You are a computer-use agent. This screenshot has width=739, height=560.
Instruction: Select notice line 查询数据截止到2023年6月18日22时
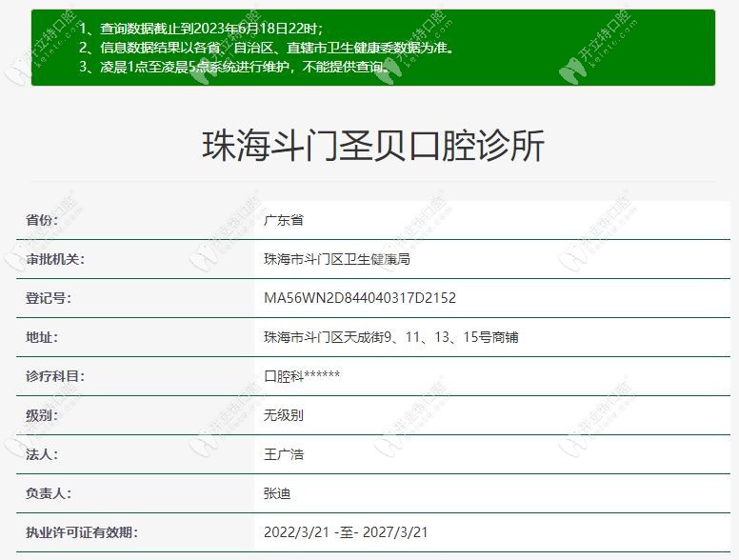[x=201, y=29]
